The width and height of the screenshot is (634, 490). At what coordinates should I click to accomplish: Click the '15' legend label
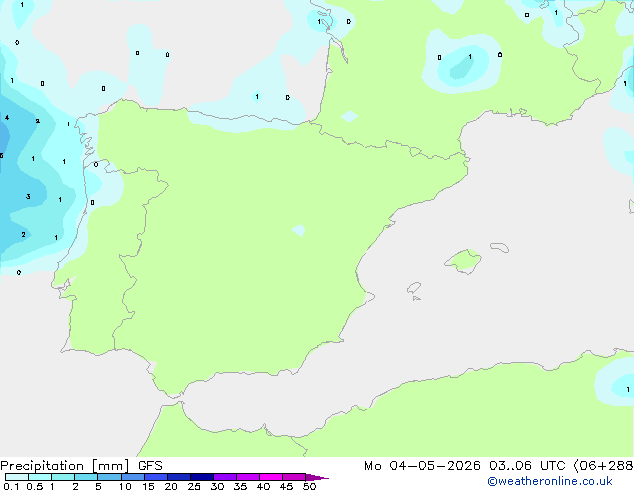148,486
